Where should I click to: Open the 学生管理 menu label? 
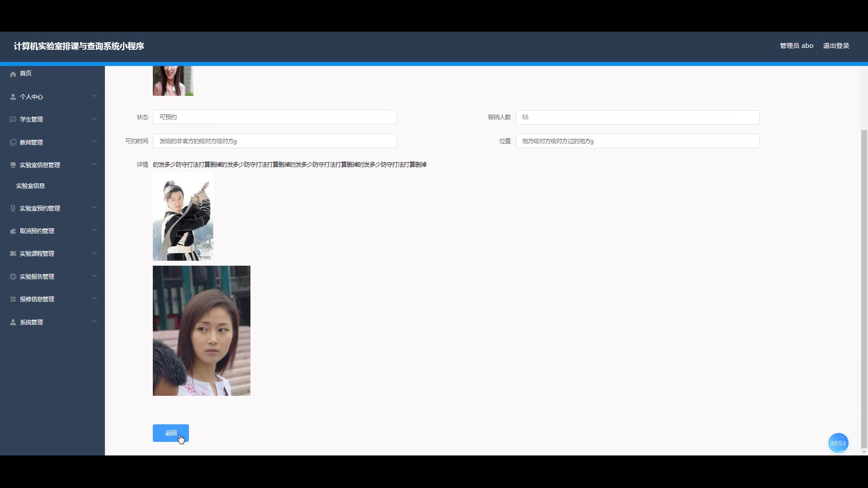click(x=31, y=119)
